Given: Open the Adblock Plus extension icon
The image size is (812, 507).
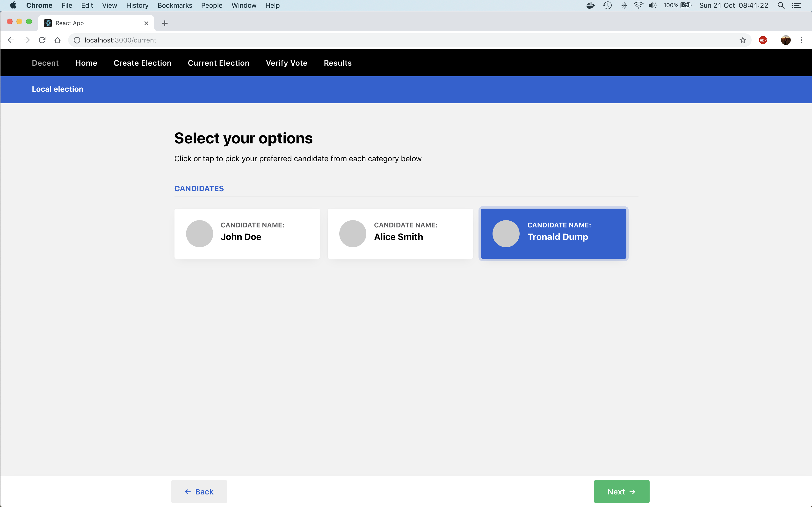Looking at the screenshot, I should tap(763, 40).
